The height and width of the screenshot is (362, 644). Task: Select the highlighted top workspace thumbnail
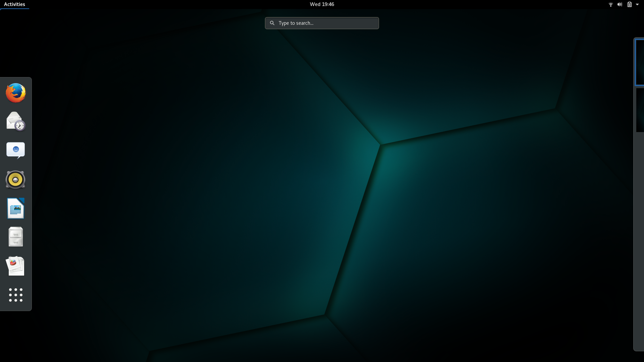click(x=639, y=62)
